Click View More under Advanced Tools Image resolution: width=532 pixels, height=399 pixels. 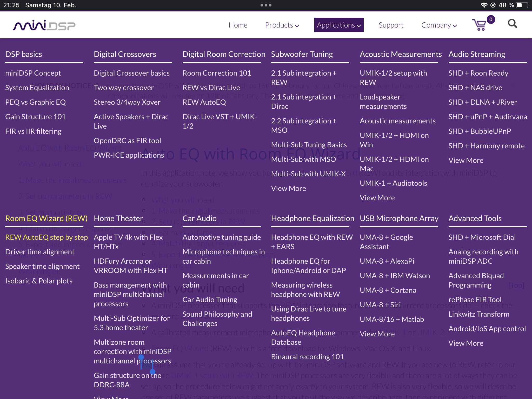(466, 343)
